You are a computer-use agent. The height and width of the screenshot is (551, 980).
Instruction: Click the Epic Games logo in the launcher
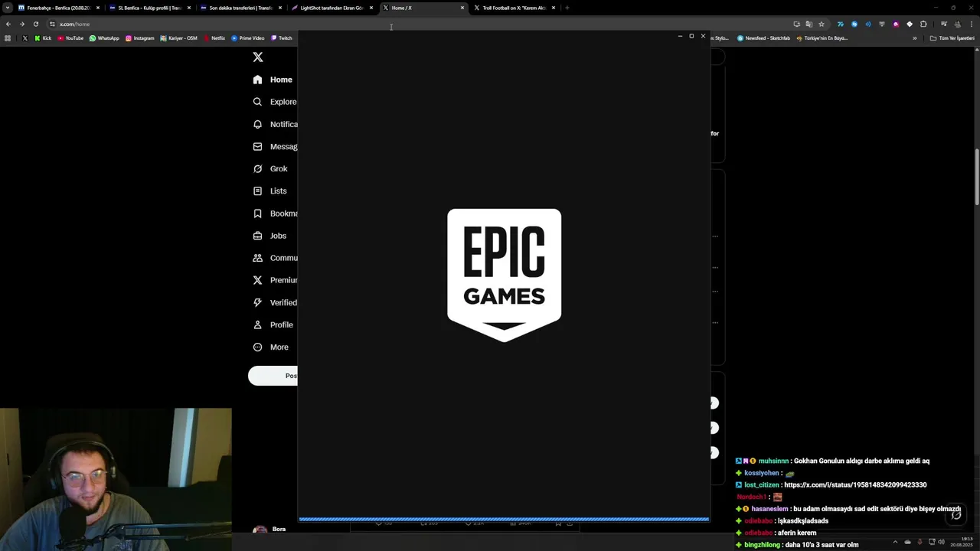(504, 275)
